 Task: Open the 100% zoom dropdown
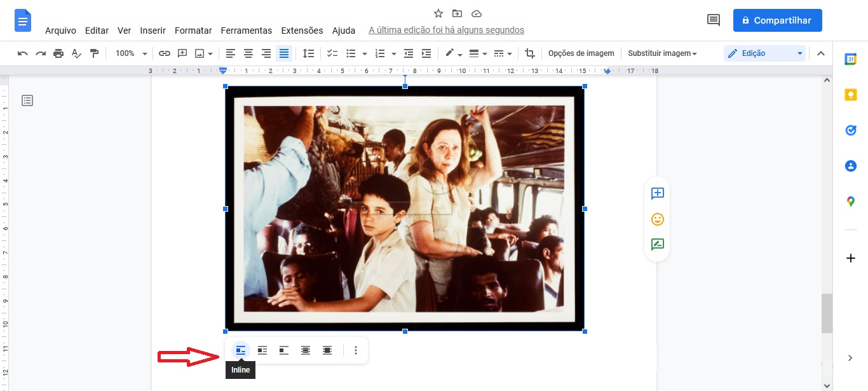pos(131,53)
